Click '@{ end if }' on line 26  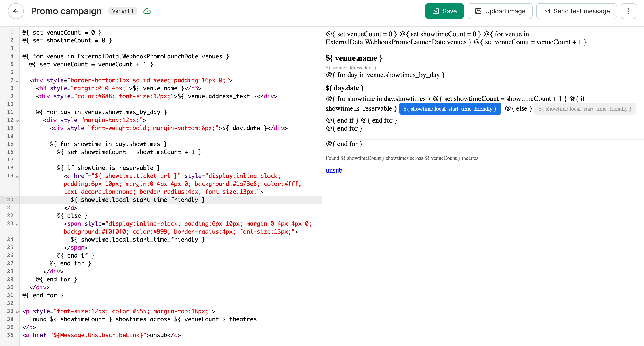point(76,256)
